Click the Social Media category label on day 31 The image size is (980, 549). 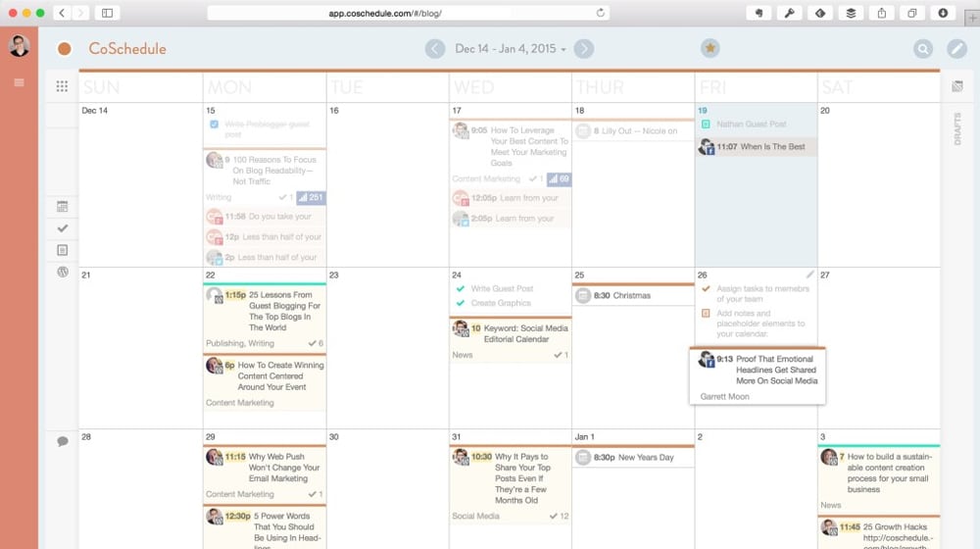coord(475,516)
